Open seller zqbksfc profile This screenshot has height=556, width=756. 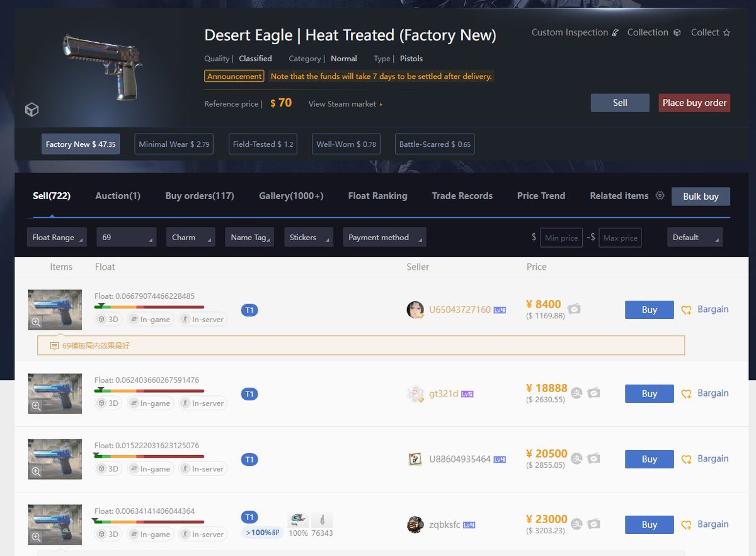445,524
